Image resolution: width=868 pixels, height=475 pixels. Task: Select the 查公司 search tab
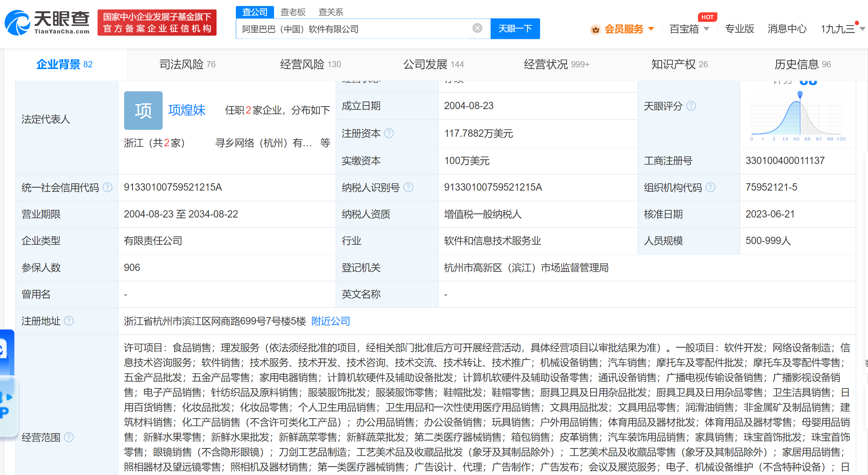tap(255, 12)
